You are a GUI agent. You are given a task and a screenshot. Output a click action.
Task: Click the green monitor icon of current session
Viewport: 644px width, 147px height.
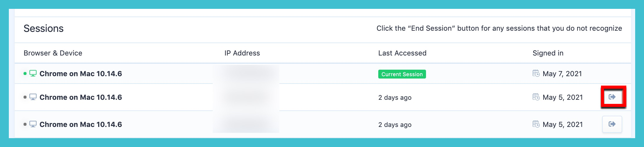click(33, 73)
